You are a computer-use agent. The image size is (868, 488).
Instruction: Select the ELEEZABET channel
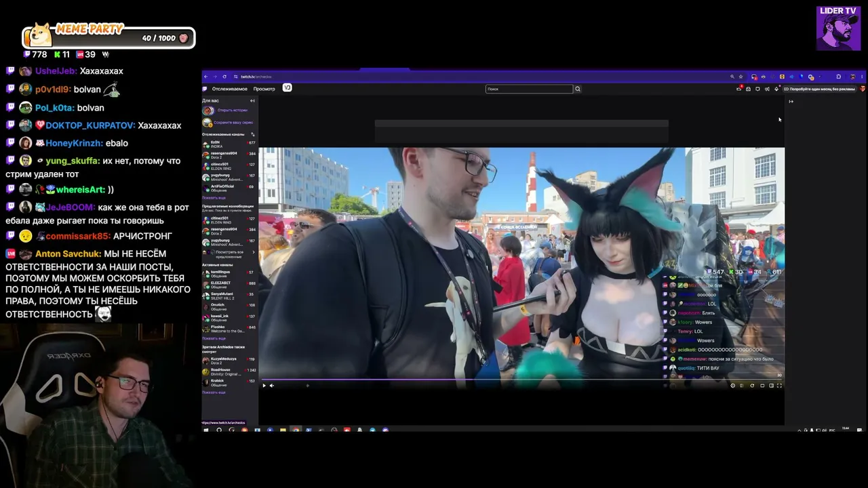coord(229,284)
